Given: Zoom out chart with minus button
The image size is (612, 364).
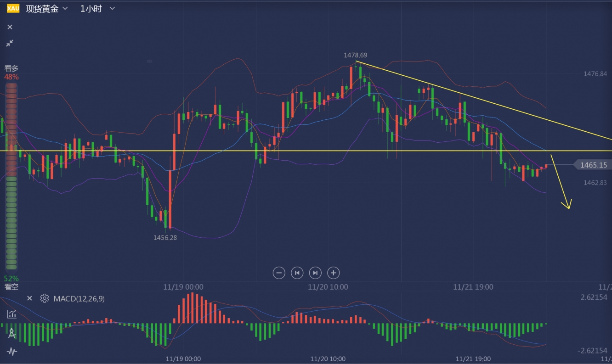Looking at the screenshot, I should (x=279, y=273).
